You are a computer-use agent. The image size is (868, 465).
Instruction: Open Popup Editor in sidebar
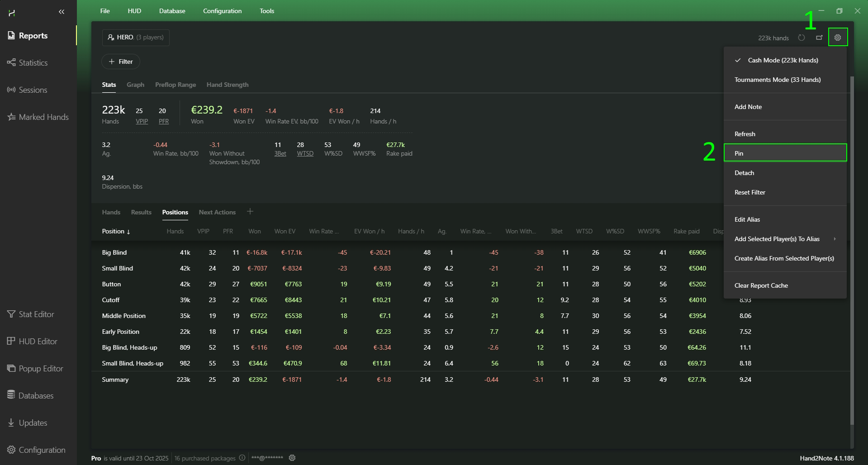41,369
